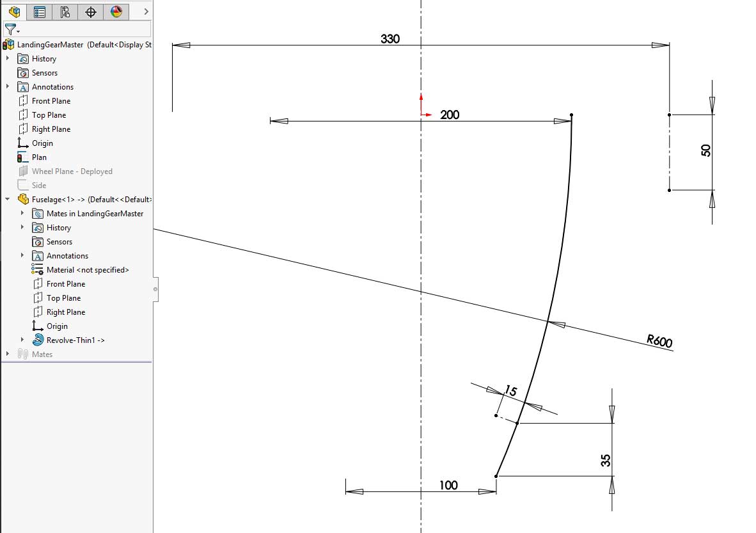Image resolution: width=756 pixels, height=533 pixels.
Task: Select the assembly Right Plane icon
Action: click(x=22, y=129)
